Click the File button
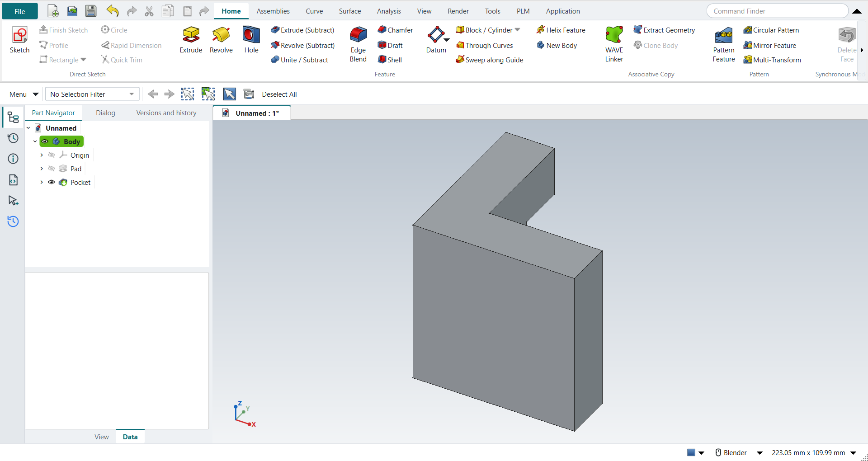 coord(20,11)
